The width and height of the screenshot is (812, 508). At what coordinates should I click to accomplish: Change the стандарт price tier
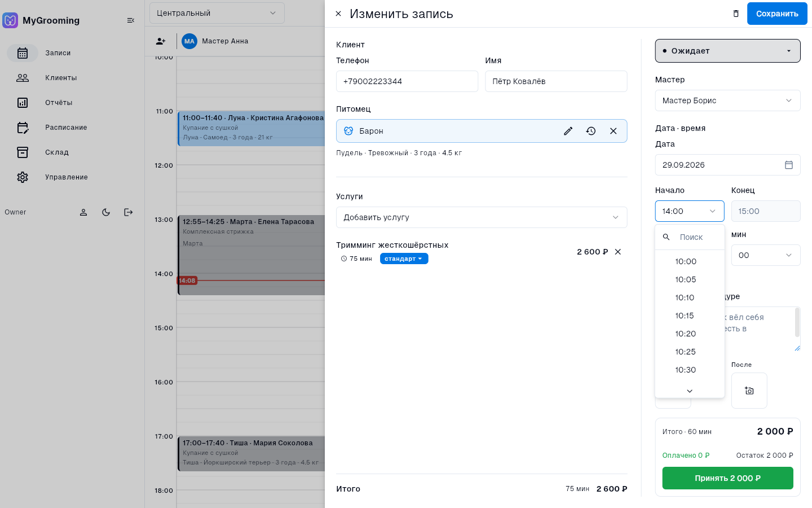coord(404,259)
